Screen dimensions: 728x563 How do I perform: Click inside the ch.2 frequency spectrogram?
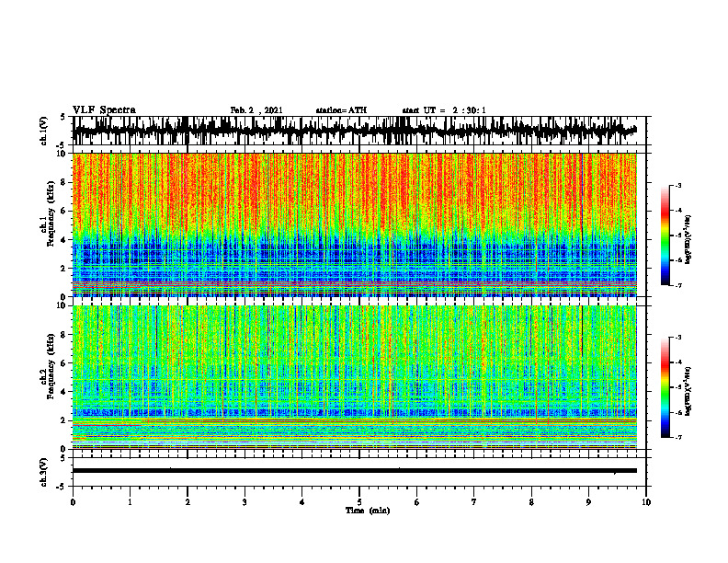355,377
